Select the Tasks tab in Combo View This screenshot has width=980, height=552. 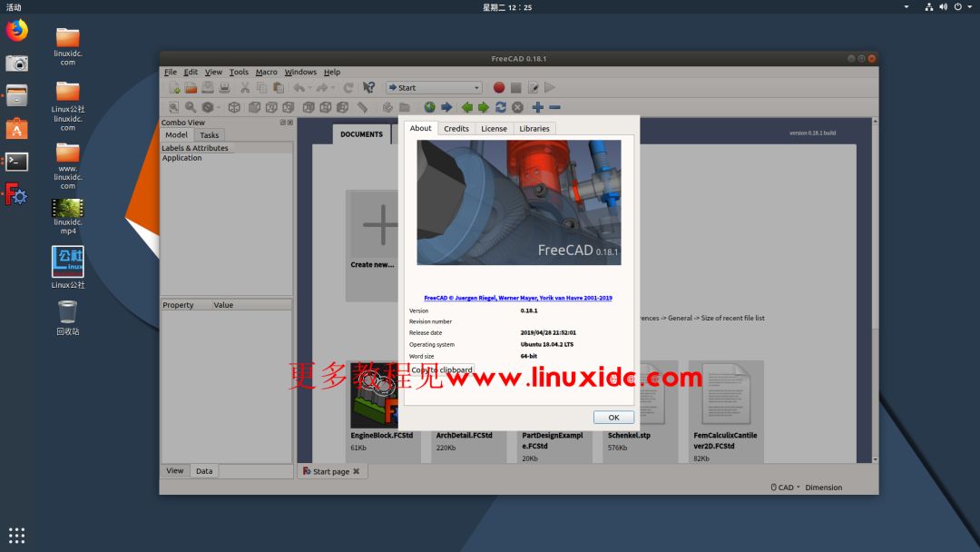[210, 134]
